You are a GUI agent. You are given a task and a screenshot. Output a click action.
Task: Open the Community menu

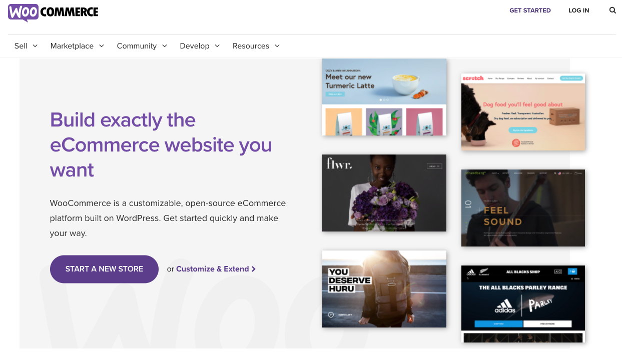point(137,46)
